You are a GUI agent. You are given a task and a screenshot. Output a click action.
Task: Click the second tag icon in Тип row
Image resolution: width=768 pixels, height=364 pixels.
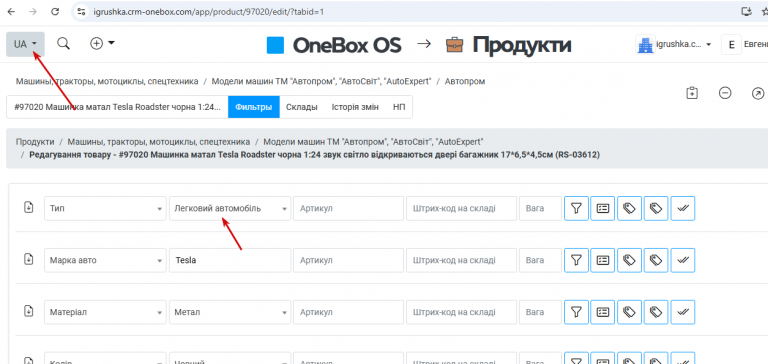(x=656, y=208)
